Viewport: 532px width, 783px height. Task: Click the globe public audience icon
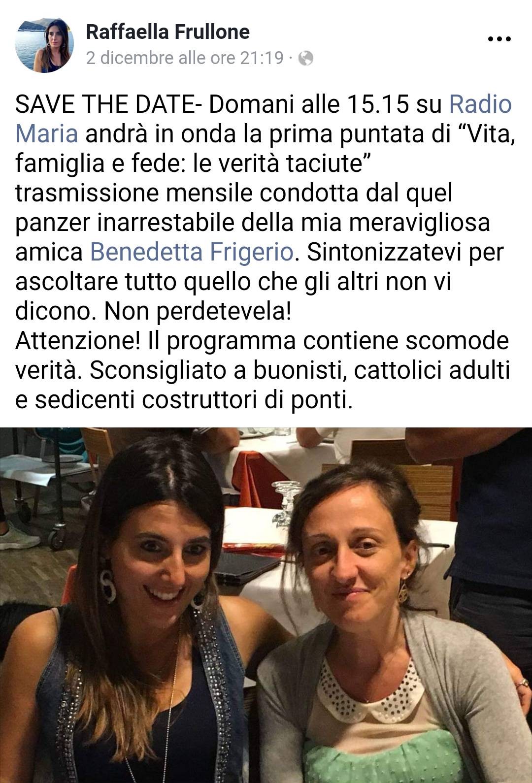tap(306, 59)
